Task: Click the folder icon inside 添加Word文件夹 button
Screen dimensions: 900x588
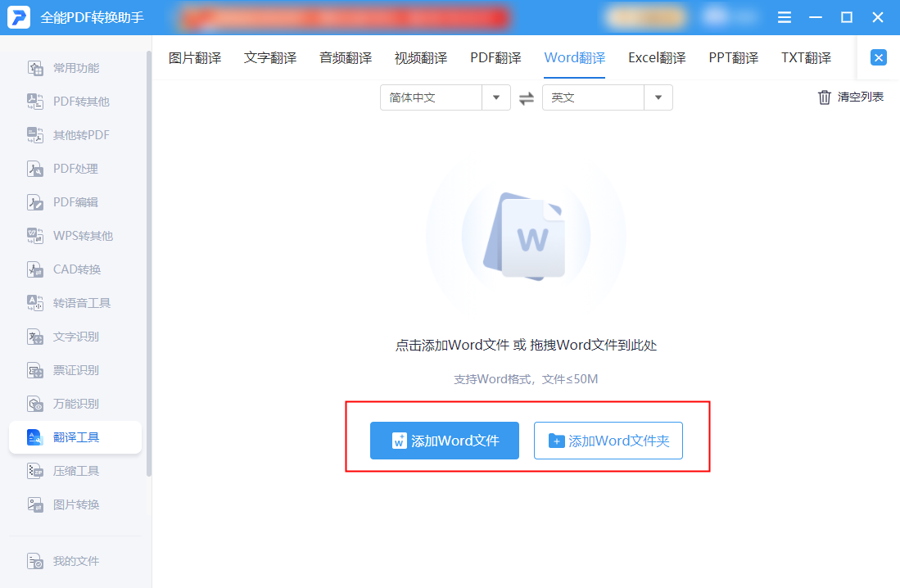Action: (x=556, y=441)
